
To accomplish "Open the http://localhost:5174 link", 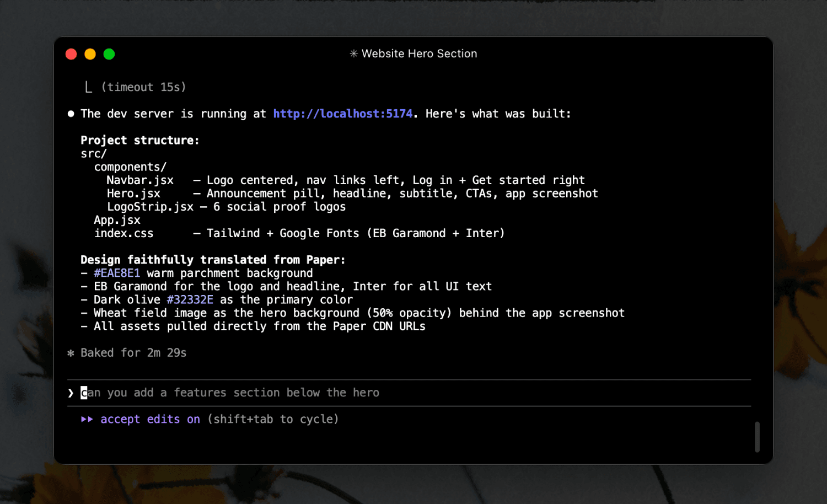I will click(342, 114).
